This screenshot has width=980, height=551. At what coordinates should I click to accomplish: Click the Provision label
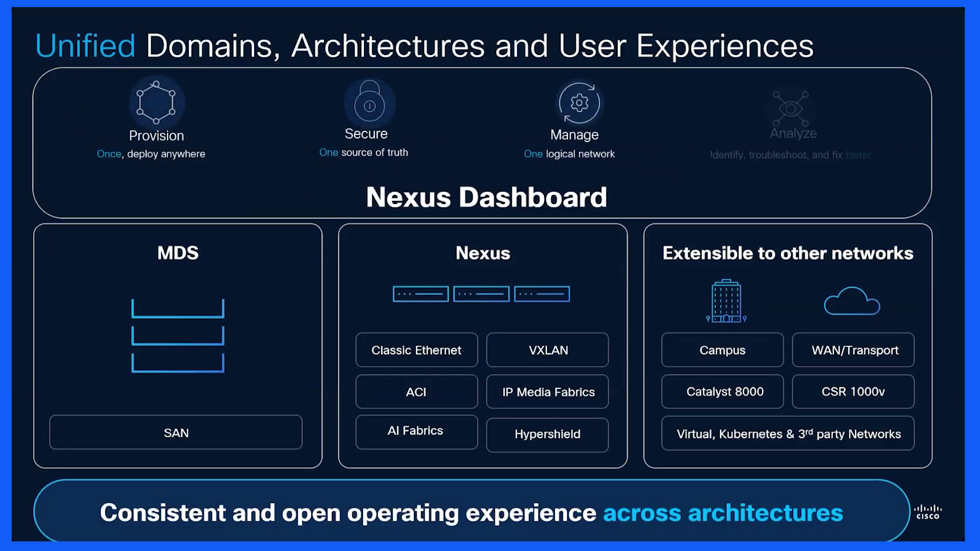coord(156,136)
